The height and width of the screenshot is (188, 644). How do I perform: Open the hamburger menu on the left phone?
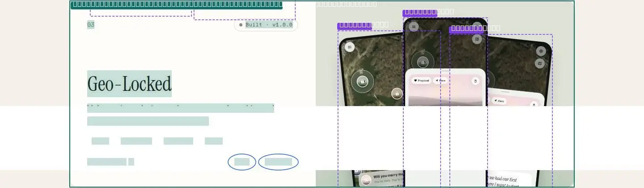[350, 47]
